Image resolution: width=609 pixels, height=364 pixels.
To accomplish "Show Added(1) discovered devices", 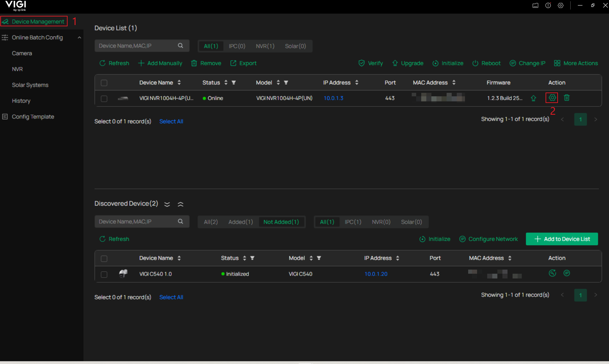I will (241, 222).
